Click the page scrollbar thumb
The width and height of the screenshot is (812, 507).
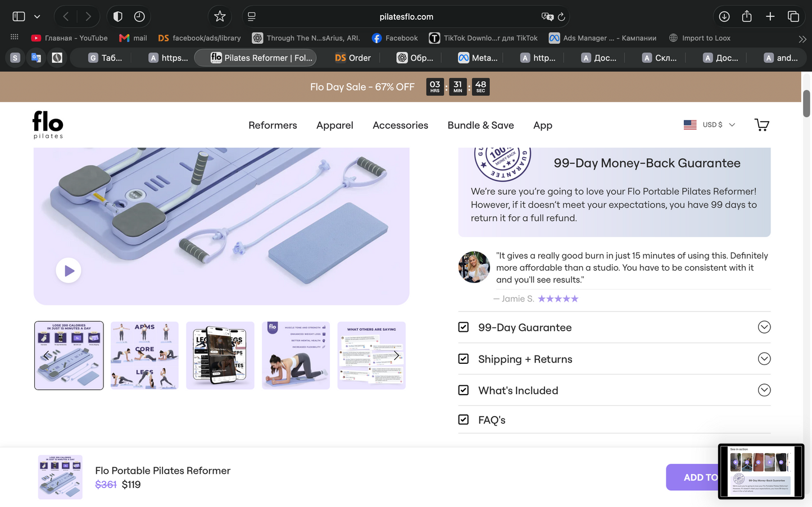coord(806,103)
